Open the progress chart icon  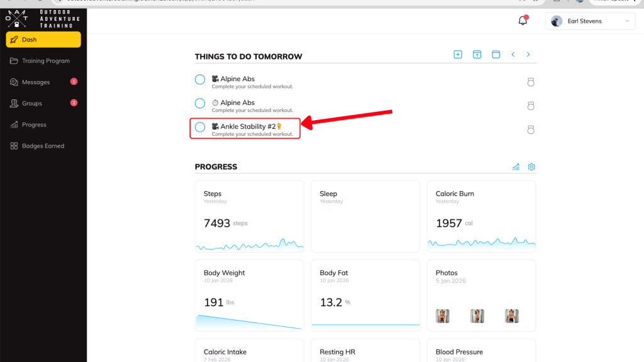point(516,167)
